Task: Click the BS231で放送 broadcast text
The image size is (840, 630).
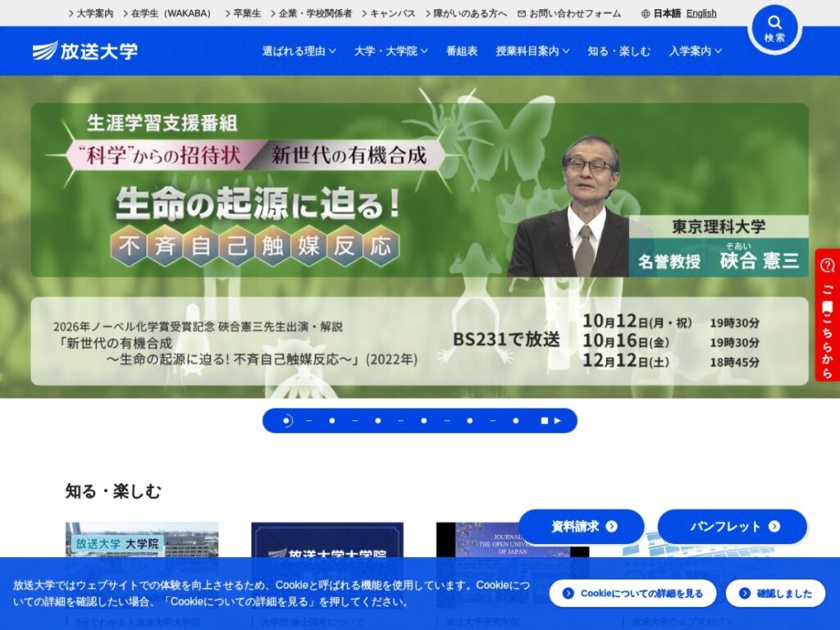Action: coord(506,340)
